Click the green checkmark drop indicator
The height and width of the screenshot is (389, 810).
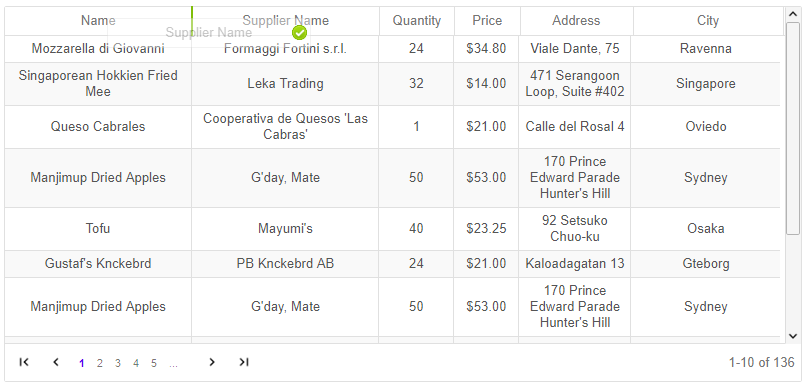[x=300, y=33]
